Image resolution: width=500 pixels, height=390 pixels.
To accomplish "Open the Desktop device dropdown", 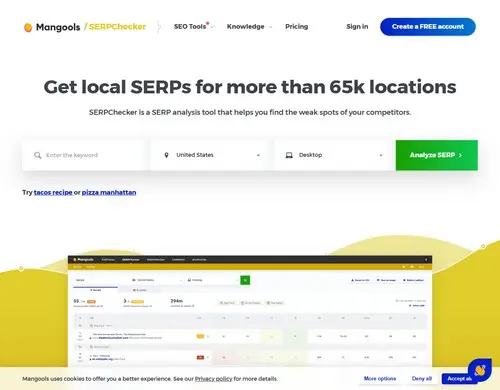I will pos(334,155).
